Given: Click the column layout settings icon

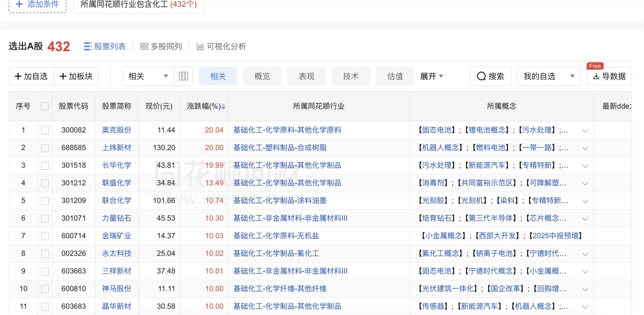Looking at the screenshot, I should coord(183,76).
